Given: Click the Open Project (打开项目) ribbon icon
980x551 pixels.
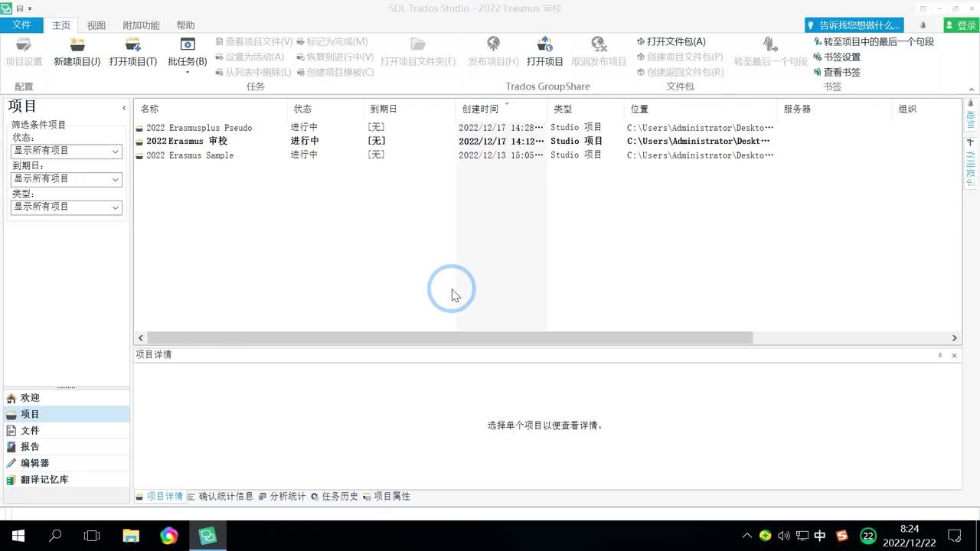Looking at the screenshot, I should [x=133, y=45].
